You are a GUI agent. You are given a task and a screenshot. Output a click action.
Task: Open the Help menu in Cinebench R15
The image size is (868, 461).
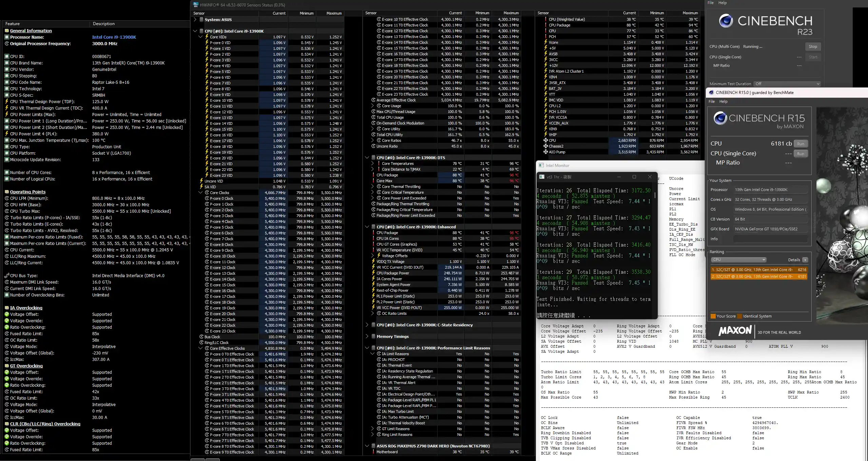724,101
